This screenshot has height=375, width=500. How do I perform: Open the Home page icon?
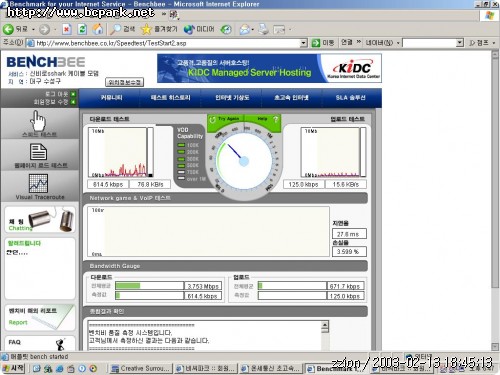pos(98,29)
